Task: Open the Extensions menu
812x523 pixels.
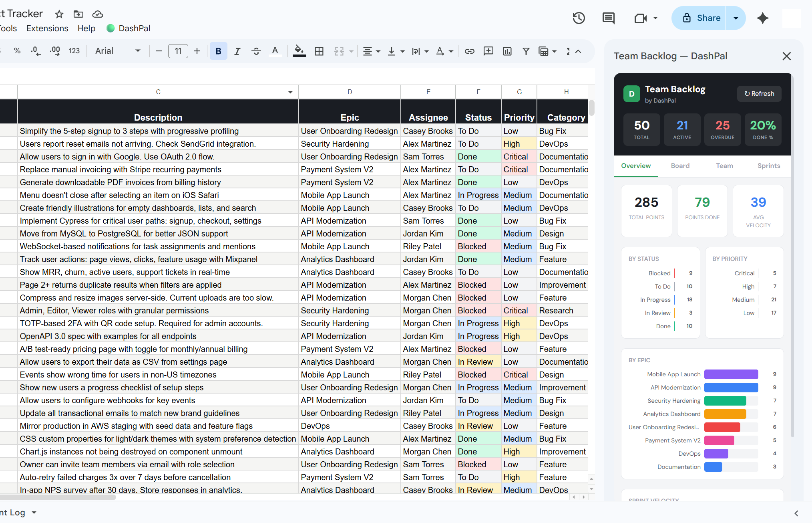Action: point(47,28)
